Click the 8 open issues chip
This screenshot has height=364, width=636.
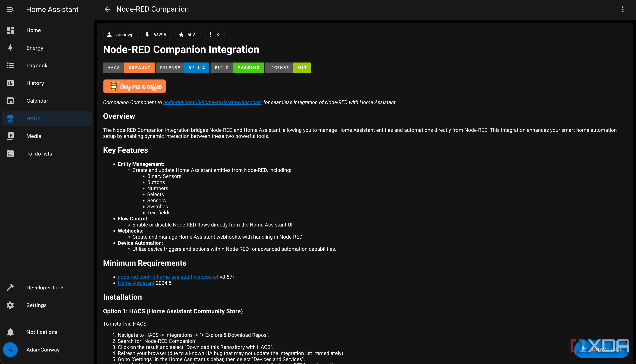tap(214, 35)
